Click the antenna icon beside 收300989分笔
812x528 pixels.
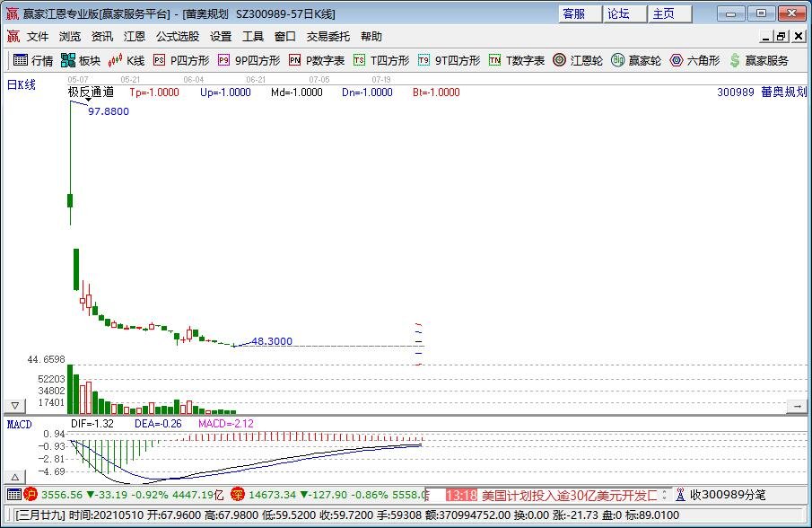pos(680,495)
